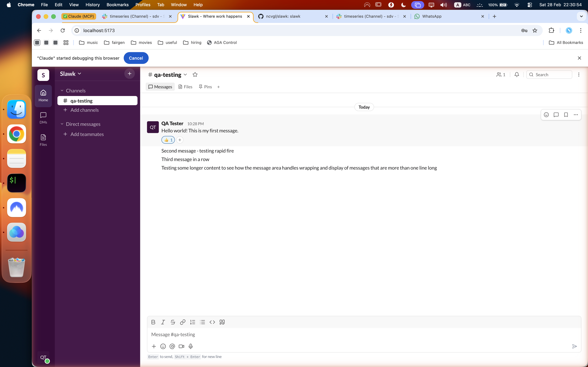Select the code formatting icon
Screen dimensions: 588x367
point(212,322)
